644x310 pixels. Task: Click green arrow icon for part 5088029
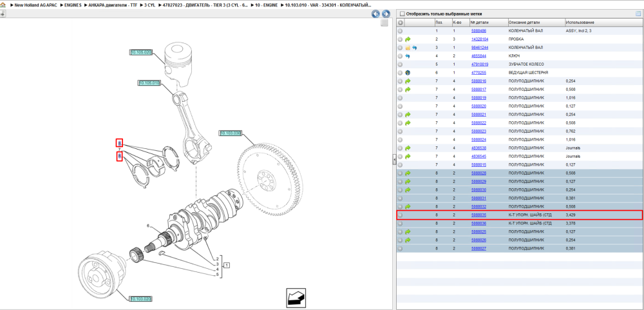[408, 182]
